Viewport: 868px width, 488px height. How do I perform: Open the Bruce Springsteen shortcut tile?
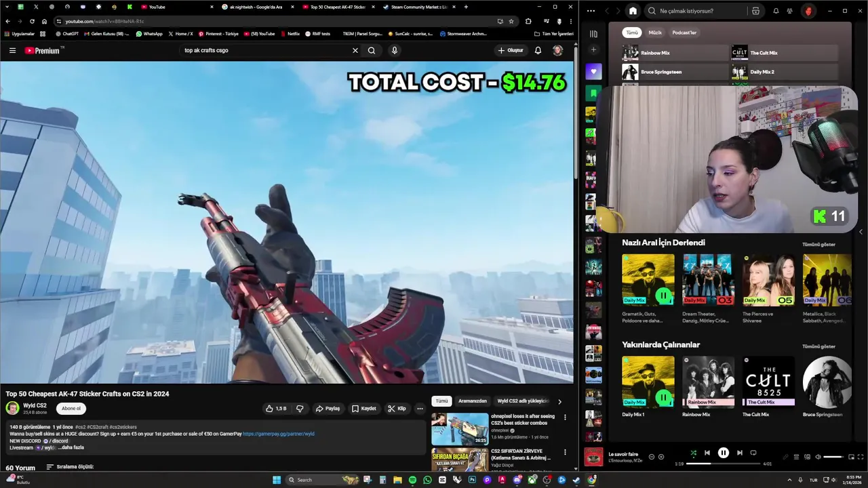tap(675, 72)
